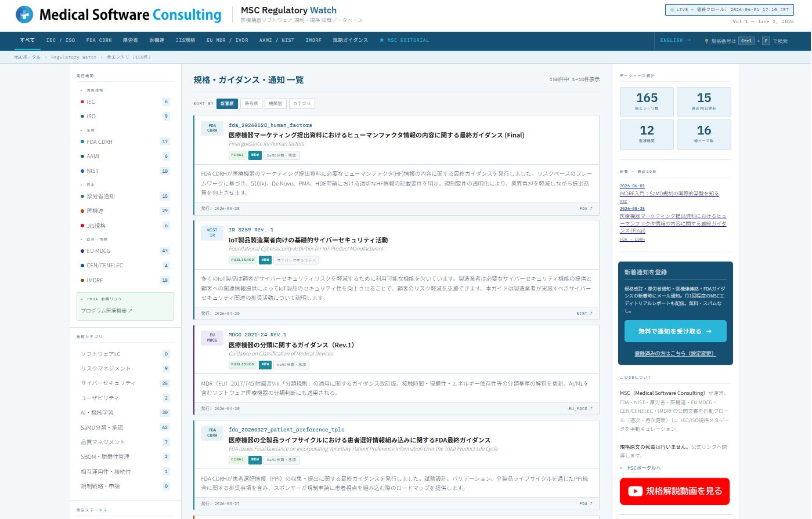Open the MSC EDITORIAL tab
Viewport: 812px width, 519px height.
click(404, 40)
